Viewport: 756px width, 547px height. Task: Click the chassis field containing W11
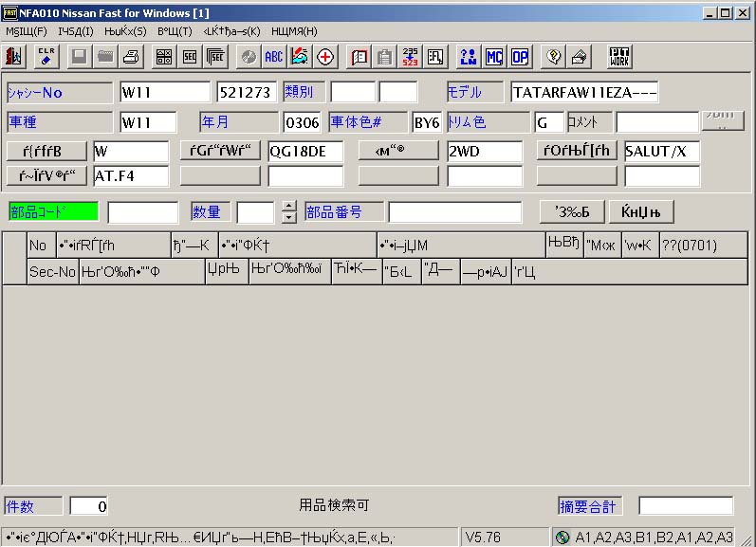click(165, 92)
